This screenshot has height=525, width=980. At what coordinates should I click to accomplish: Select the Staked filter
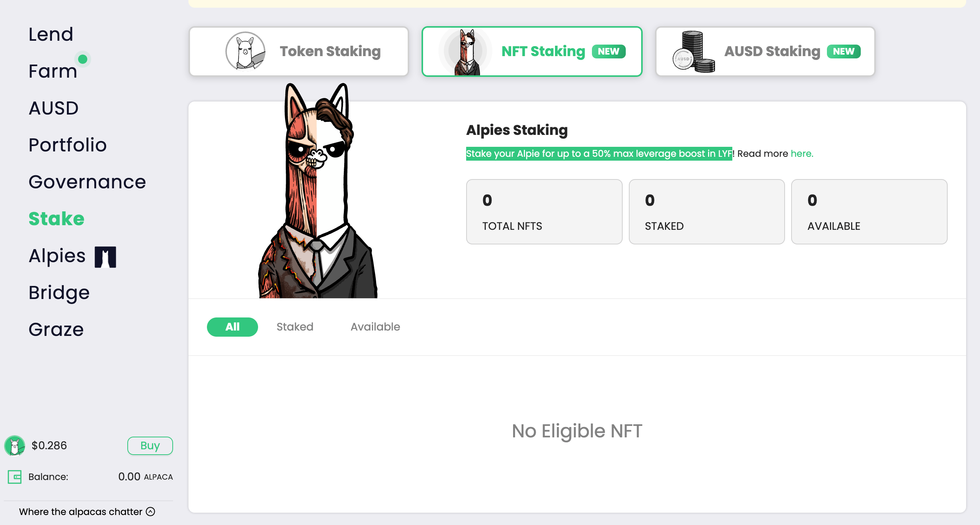(x=295, y=327)
